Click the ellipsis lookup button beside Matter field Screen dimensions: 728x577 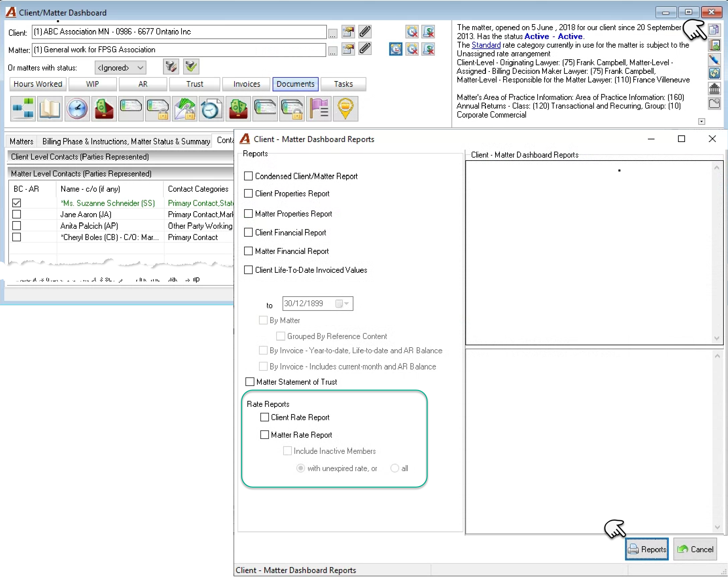point(332,51)
